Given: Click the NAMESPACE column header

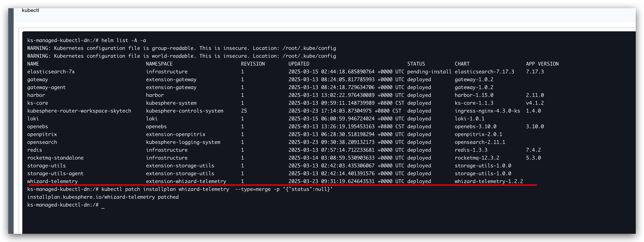Looking at the screenshot, I should pyautogui.click(x=159, y=64).
